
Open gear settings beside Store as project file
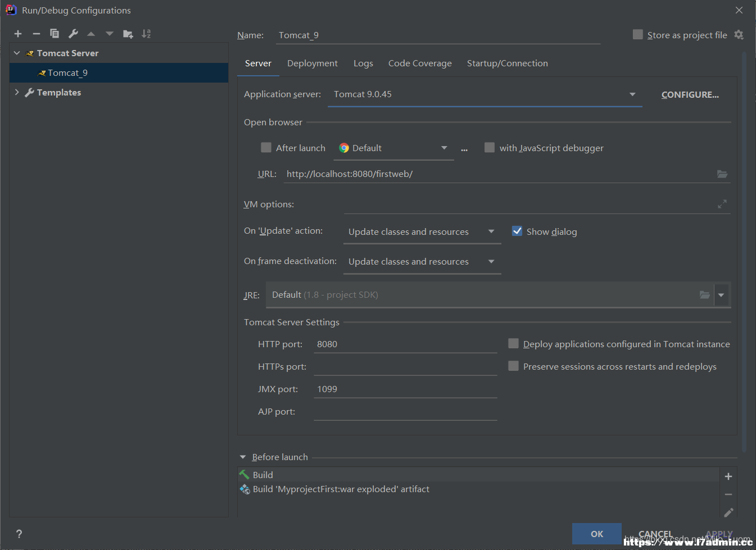(x=739, y=35)
